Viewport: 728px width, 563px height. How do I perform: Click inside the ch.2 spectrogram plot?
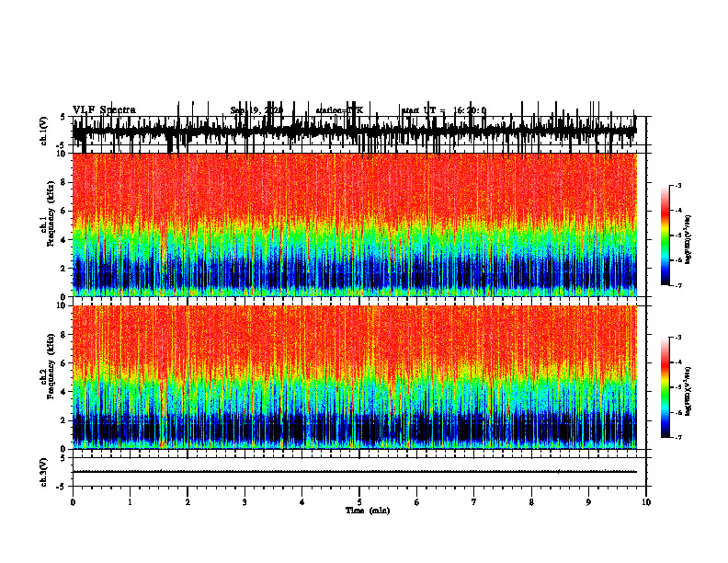[355, 377]
